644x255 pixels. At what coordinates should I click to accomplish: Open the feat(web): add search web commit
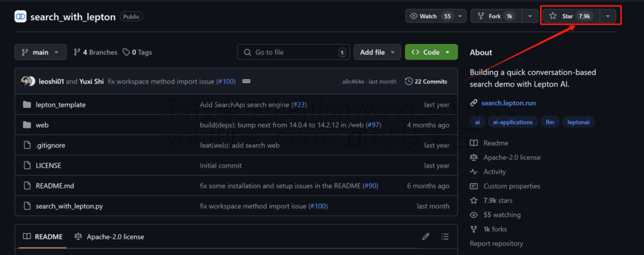pos(240,145)
